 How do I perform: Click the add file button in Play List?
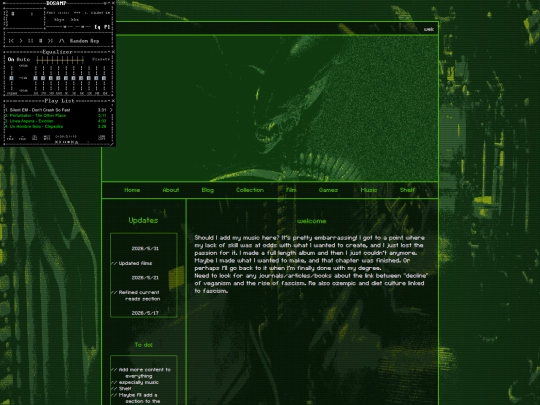click(10, 138)
